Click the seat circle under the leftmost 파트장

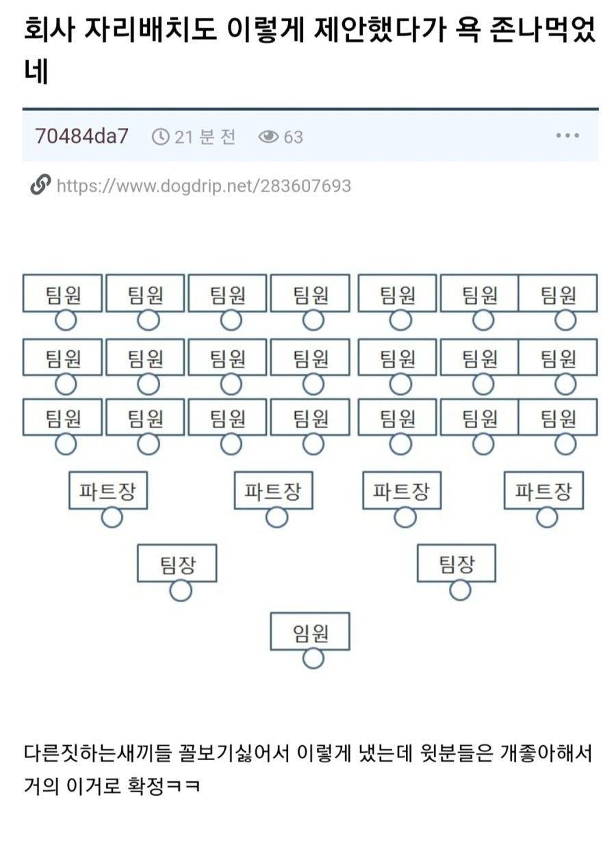(112, 517)
